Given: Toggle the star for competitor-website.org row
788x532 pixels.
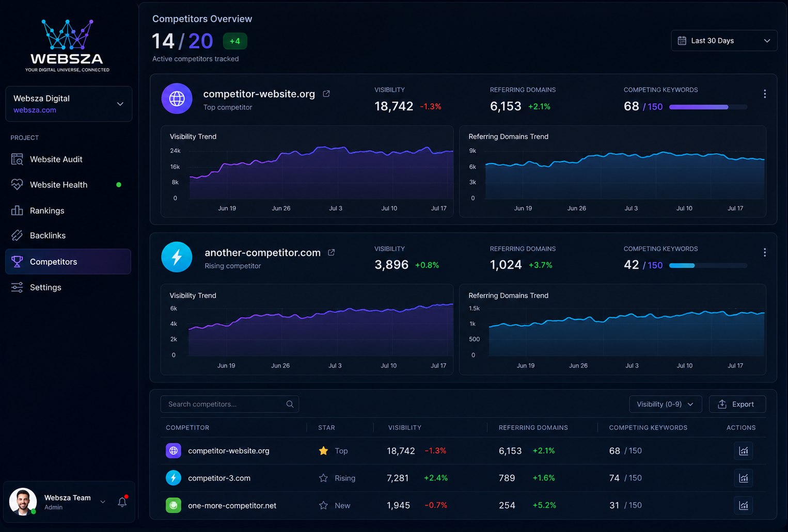Looking at the screenshot, I should (323, 451).
